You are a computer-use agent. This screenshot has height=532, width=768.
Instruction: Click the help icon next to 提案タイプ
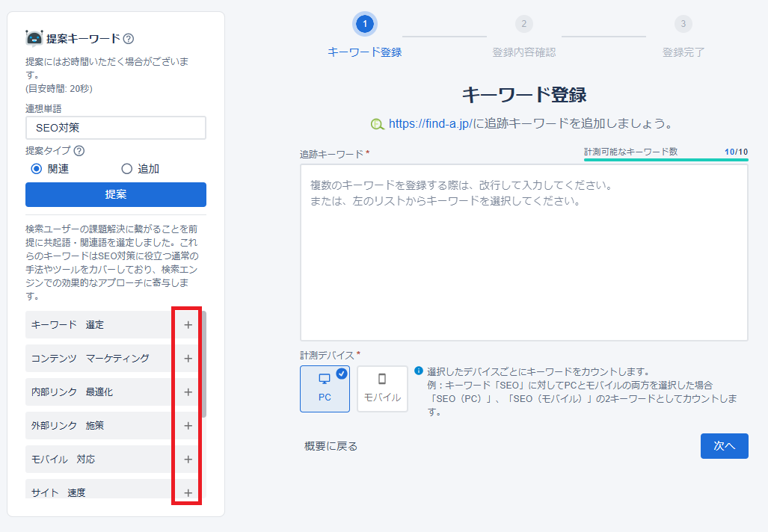point(79,151)
